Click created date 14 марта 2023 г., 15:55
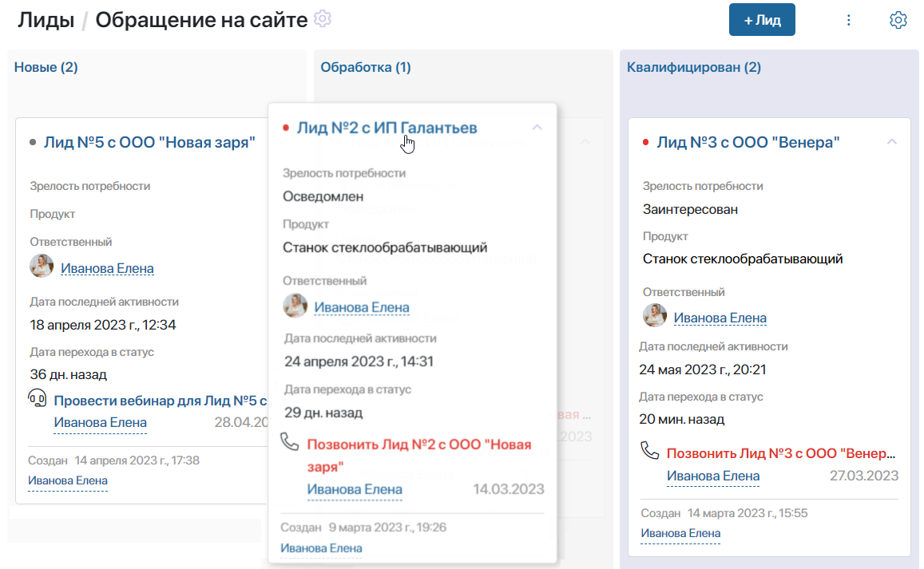Viewport: 924px width, 569px height. pos(748,513)
